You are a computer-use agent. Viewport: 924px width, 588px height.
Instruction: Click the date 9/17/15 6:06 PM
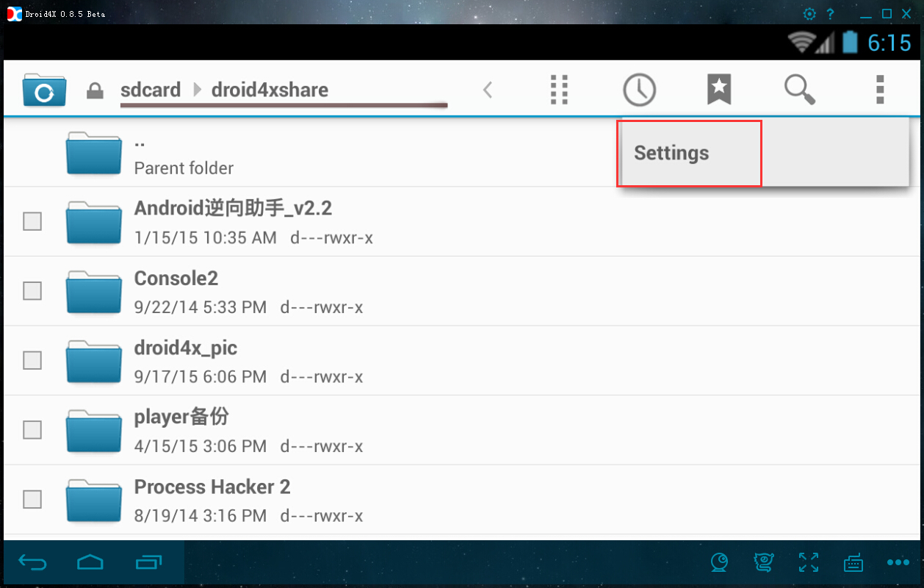click(x=201, y=377)
